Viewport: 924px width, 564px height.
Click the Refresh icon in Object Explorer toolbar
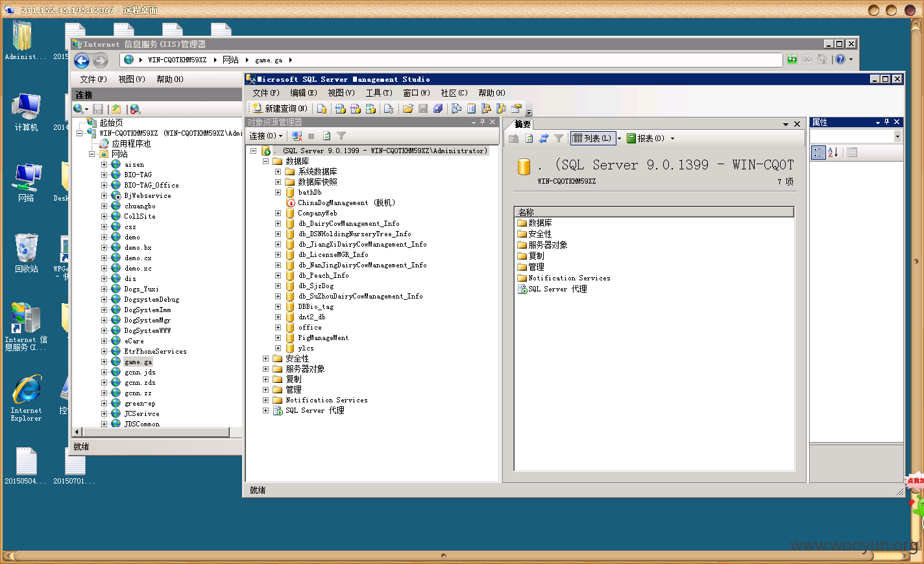326,136
